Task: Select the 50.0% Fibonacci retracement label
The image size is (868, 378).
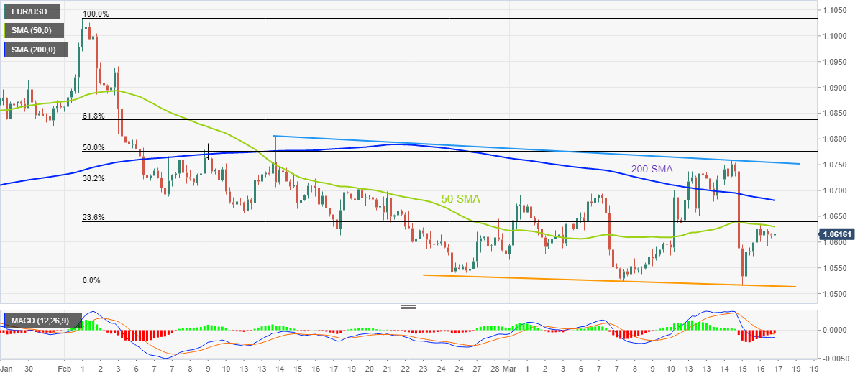Action: 93,147
